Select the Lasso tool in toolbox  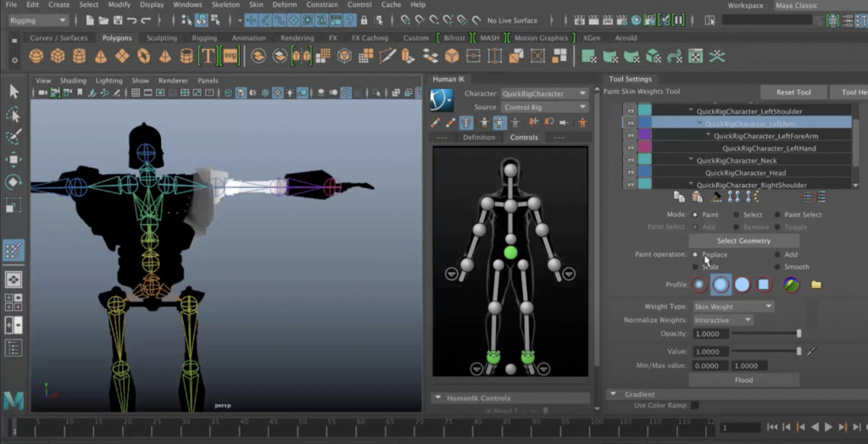14,114
